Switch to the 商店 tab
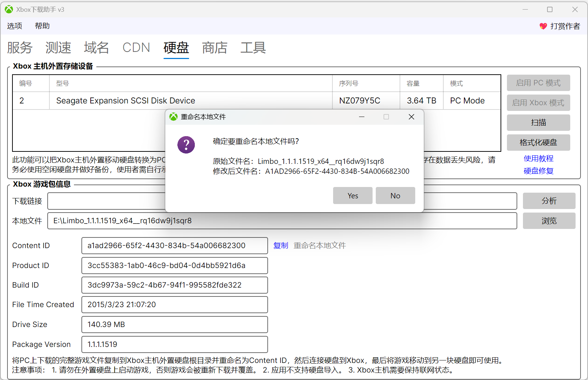Screen dimensions: 588x380 point(215,48)
